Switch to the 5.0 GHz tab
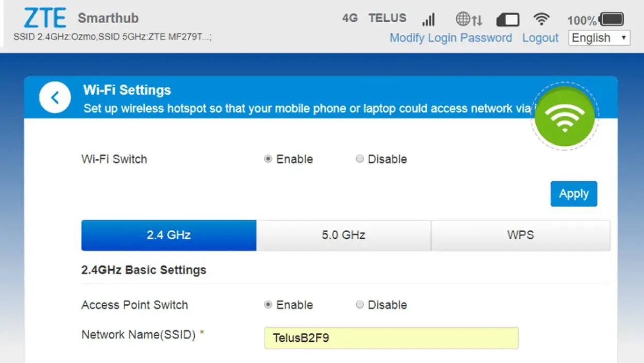The height and width of the screenshot is (363, 644). click(x=343, y=235)
